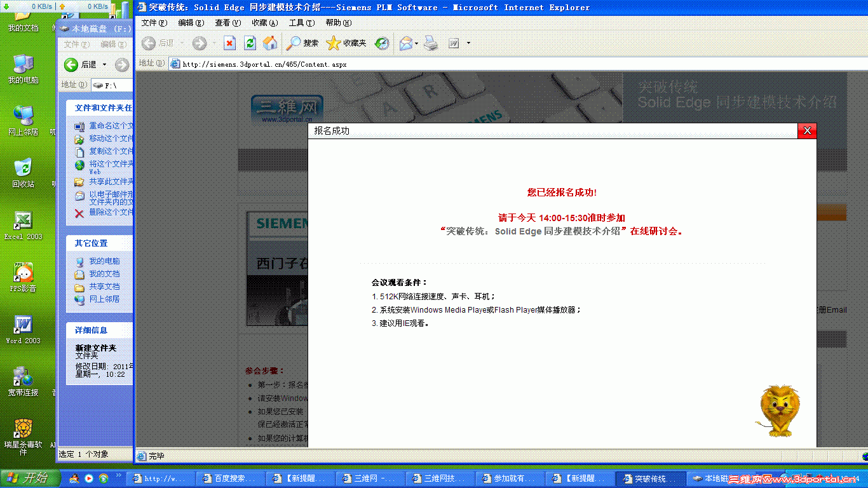868x488 pixels.
Task: Open 我的电脑 desktop icon
Action: tap(24, 69)
